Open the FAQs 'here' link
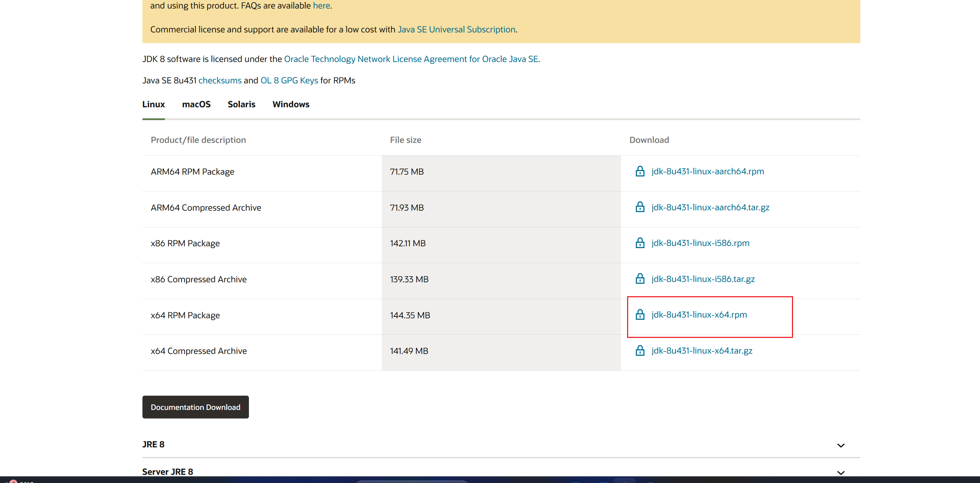 click(x=322, y=6)
